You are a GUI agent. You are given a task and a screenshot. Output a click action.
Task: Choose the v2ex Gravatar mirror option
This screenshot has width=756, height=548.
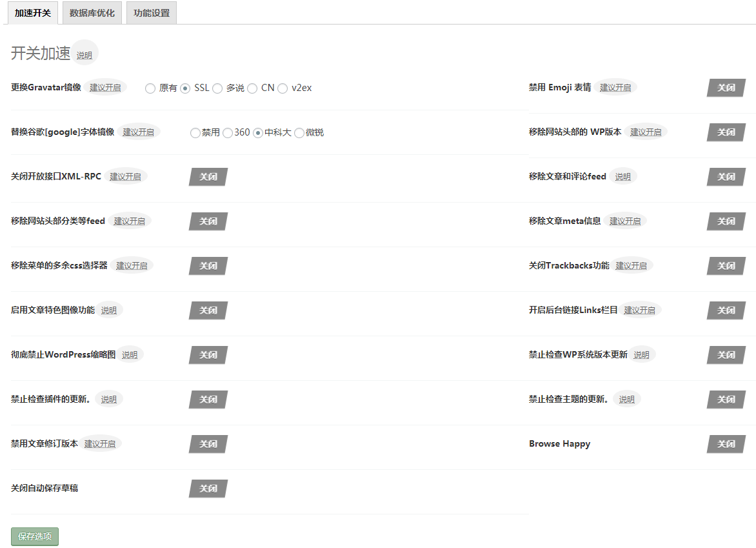[283, 88]
